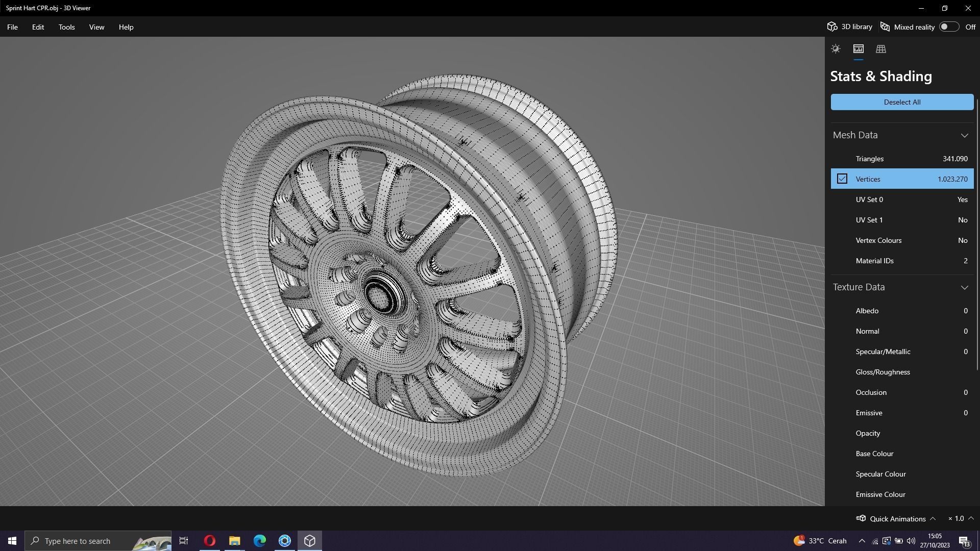Open File Explorer from the taskbar
The width and height of the screenshot is (980, 551).
click(x=234, y=541)
